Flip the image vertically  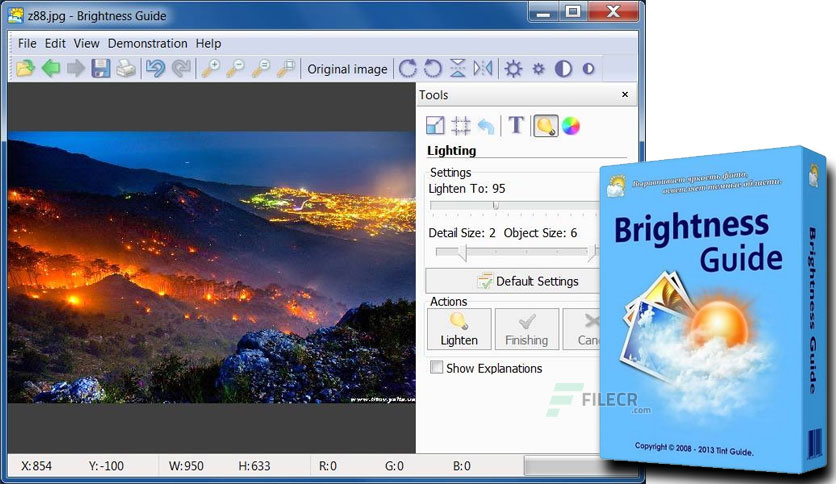pos(457,68)
